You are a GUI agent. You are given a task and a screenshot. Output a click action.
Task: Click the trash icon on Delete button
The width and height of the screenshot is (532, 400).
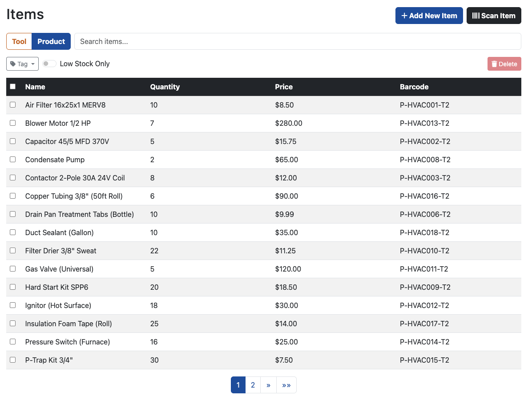(495, 64)
